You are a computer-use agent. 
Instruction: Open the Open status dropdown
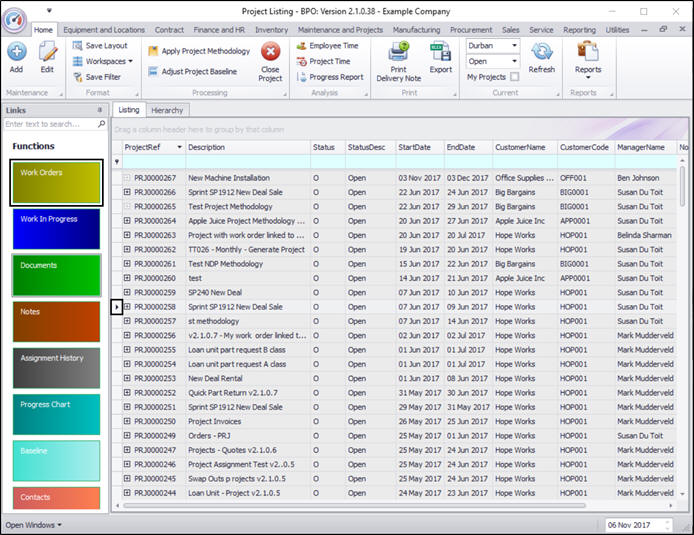tap(514, 61)
